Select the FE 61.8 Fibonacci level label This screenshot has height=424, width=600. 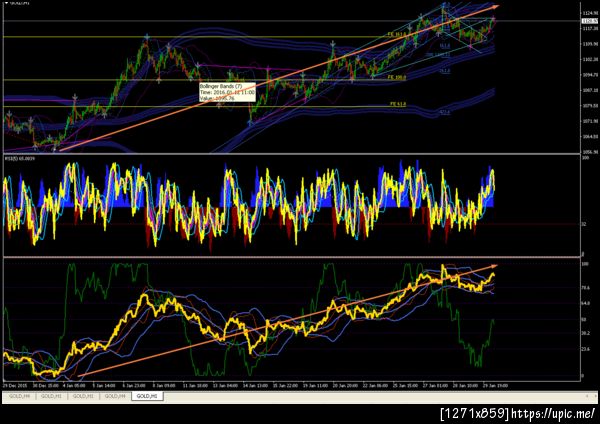coord(398,104)
